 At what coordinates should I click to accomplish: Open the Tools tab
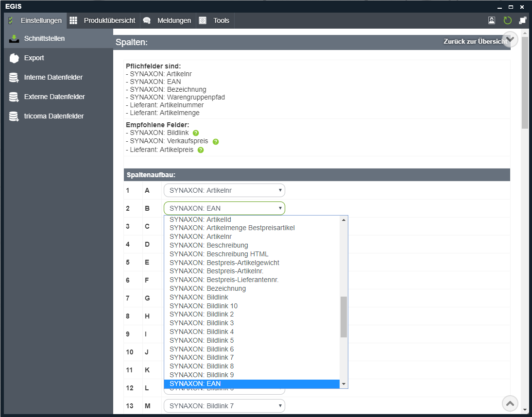point(215,21)
